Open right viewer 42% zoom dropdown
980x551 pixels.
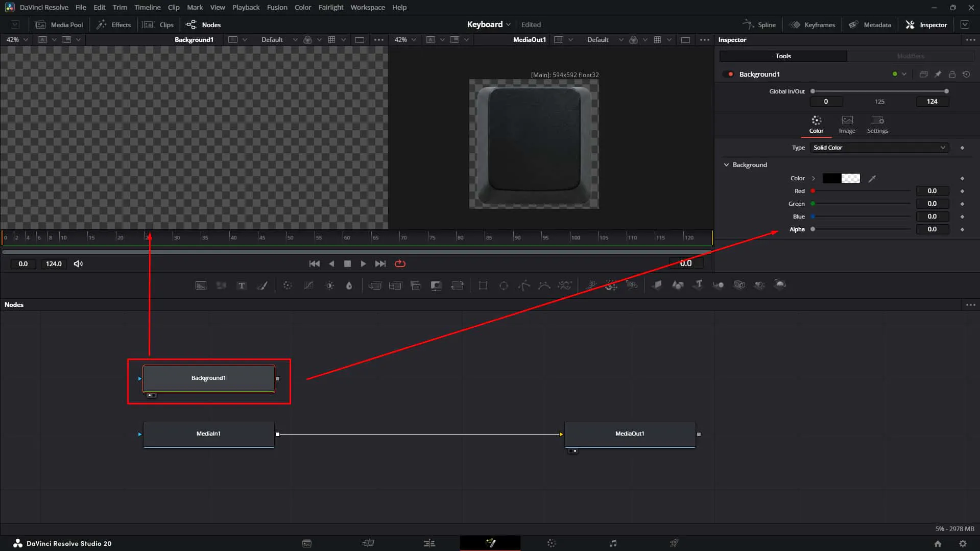(x=405, y=39)
